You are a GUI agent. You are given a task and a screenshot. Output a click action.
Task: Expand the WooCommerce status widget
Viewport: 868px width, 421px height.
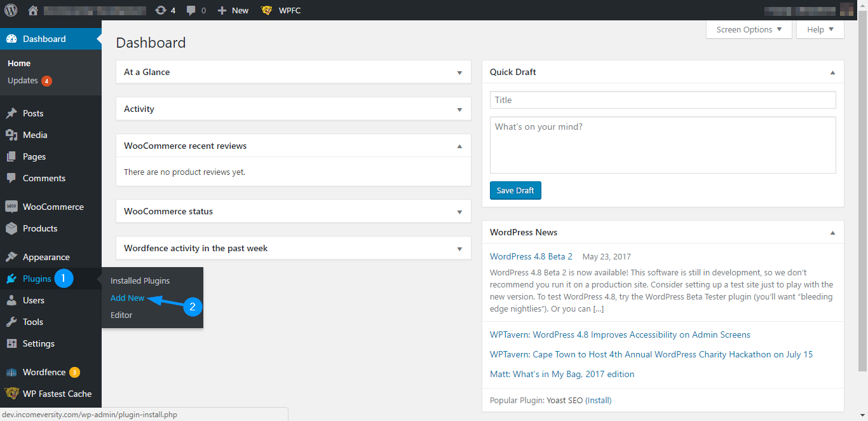(x=460, y=212)
